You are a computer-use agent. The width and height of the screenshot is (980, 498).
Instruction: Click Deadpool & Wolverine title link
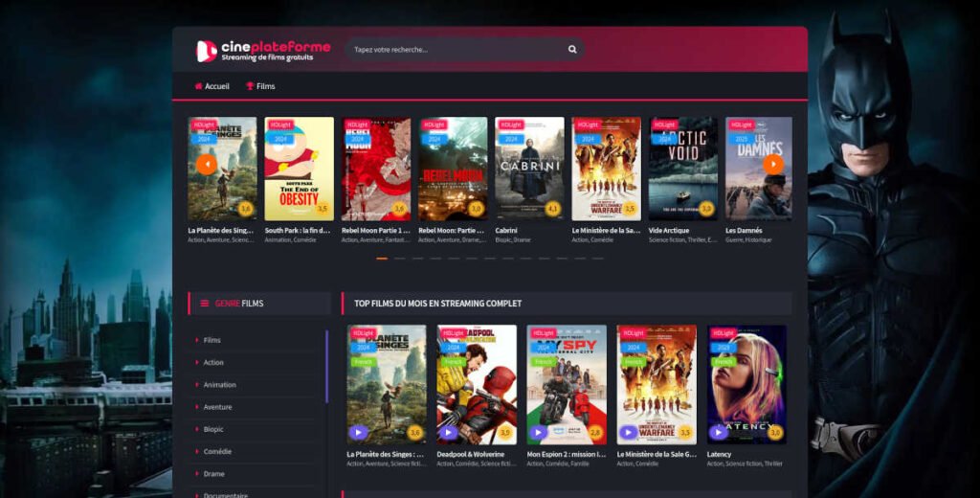click(471, 454)
